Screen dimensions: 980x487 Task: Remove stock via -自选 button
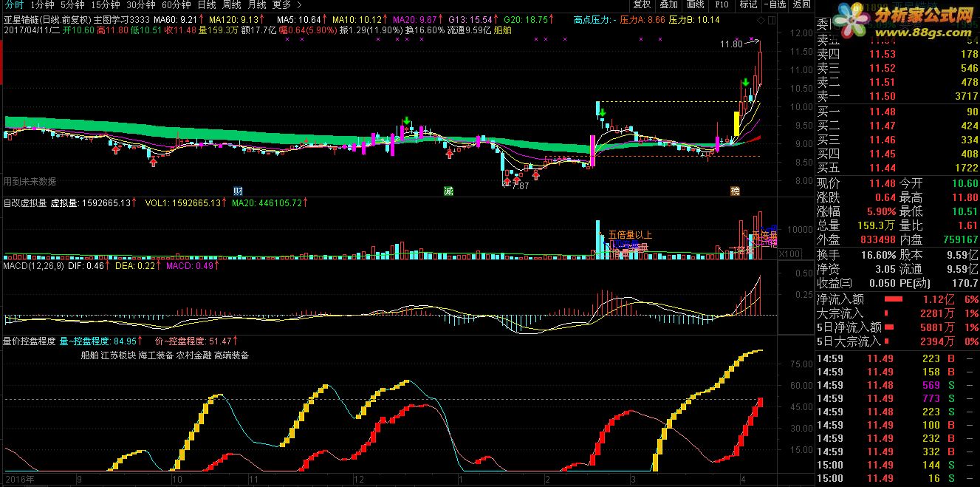(775, 4)
